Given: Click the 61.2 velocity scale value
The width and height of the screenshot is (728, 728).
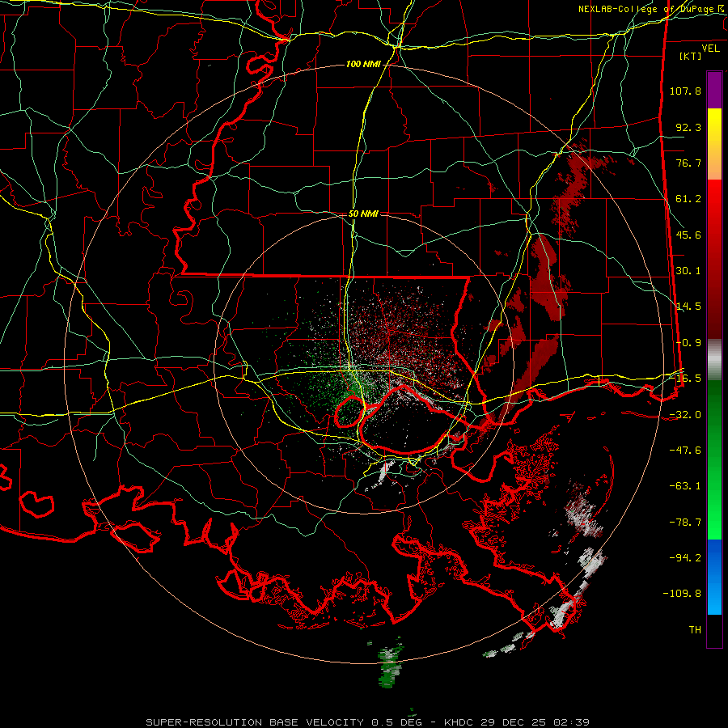Looking at the screenshot, I should (688, 199).
